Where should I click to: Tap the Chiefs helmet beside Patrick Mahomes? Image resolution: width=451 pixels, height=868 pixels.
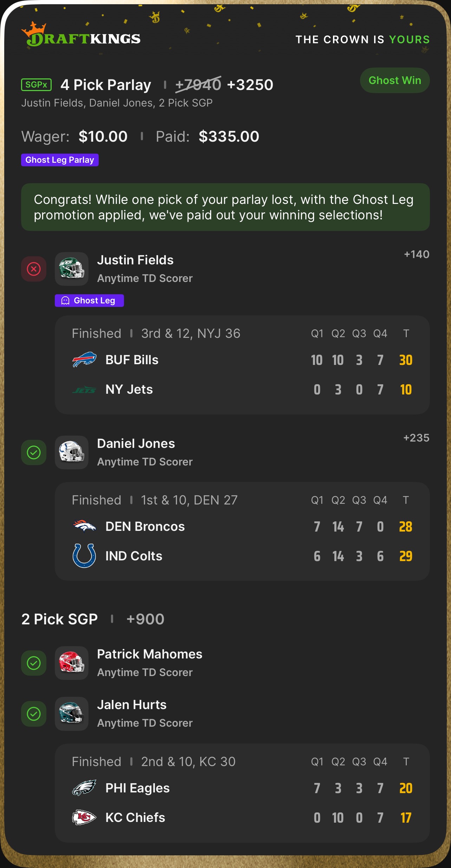click(x=72, y=663)
